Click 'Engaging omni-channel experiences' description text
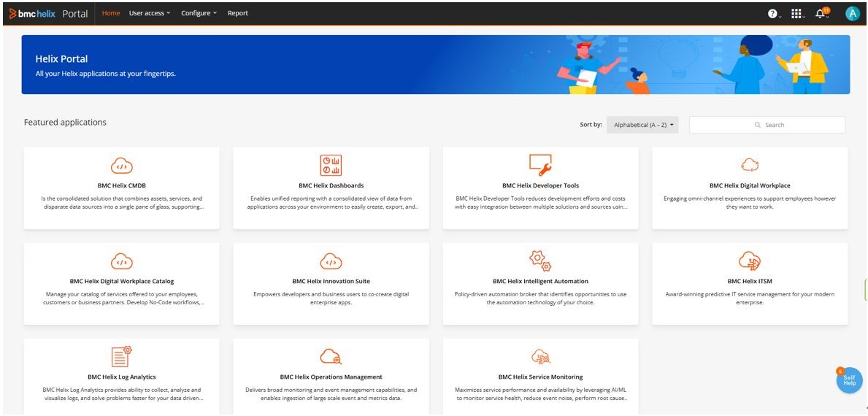Image resolution: width=868 pixels, height=416 pixels. [x=750, y=202]
